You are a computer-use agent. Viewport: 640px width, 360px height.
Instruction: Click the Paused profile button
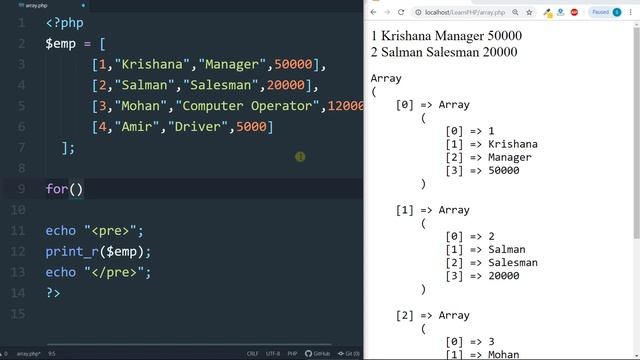pos(606,12)
